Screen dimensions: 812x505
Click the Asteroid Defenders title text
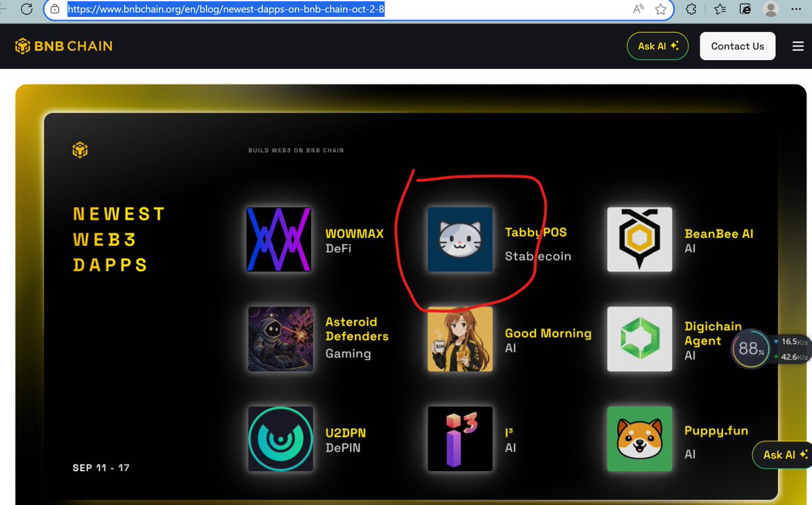[357, 329]
